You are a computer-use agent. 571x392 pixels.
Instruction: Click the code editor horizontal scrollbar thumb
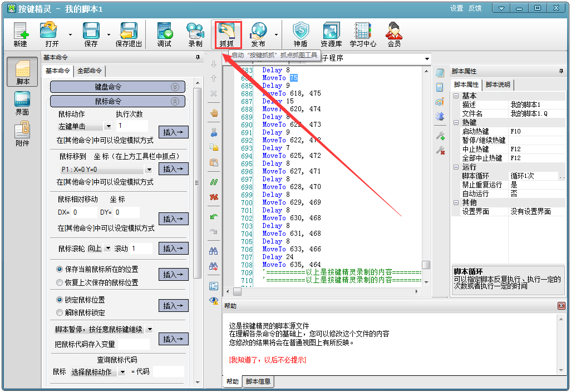[238, 291]
